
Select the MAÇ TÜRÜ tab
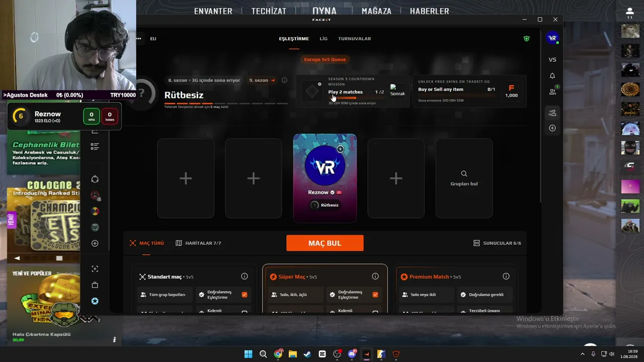[146, 243]
